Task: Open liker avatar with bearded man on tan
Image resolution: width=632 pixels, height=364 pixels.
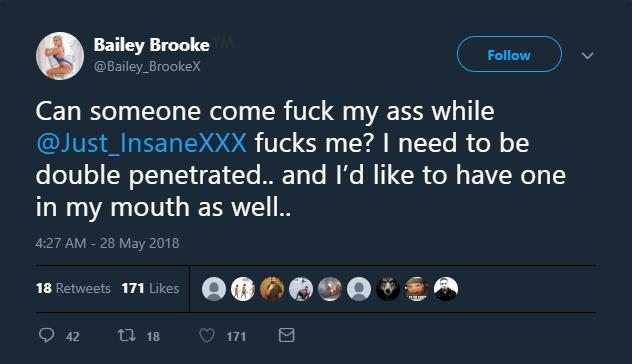Action: (x=272, y=289)
